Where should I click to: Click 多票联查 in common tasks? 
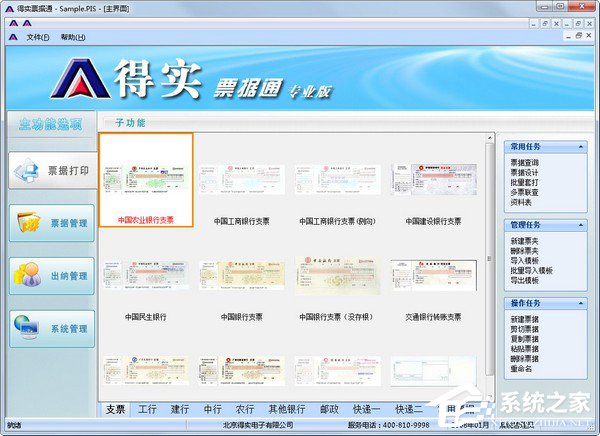coord(524,192)
